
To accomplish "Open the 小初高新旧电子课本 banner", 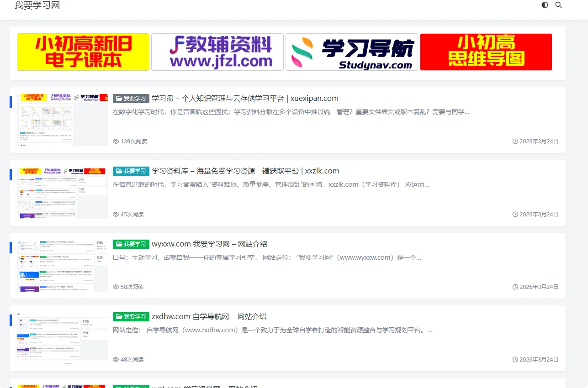I will tap(83, 52).
